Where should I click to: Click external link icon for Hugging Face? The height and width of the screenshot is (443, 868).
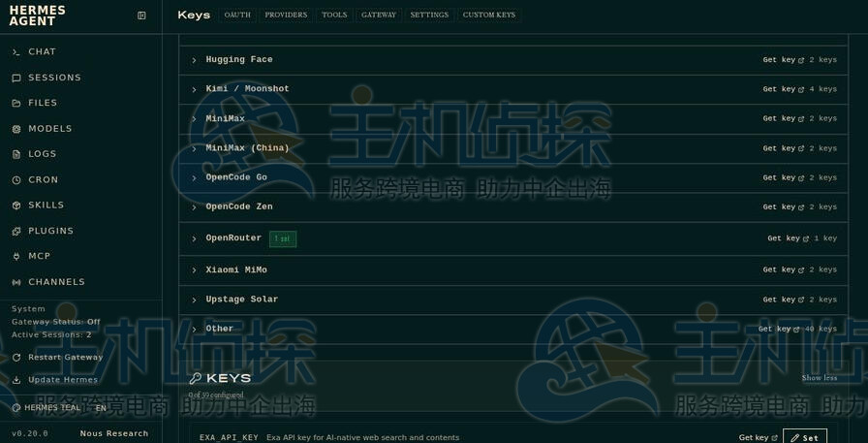[x=801, y=60]
